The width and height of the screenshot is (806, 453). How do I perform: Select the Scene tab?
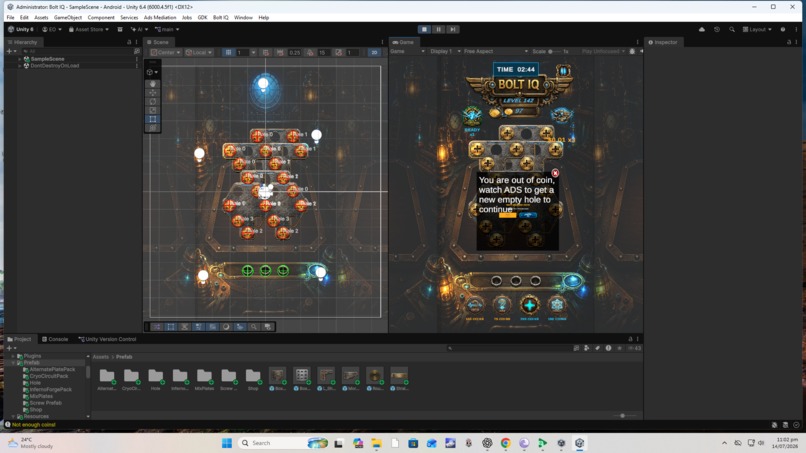click(157, 42)
